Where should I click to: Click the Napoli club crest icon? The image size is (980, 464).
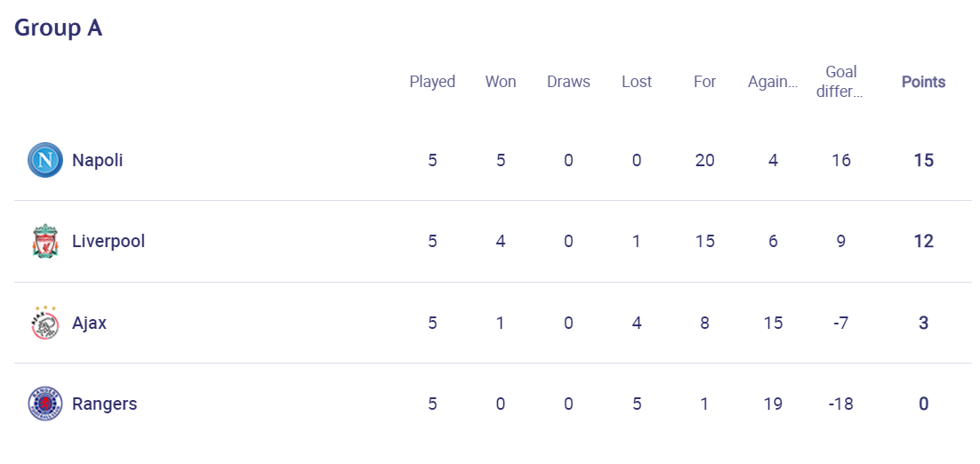pos(45,160)
